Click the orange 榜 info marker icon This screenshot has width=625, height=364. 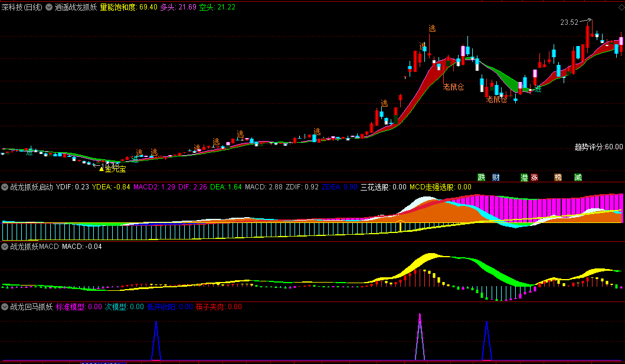(558, 177)
